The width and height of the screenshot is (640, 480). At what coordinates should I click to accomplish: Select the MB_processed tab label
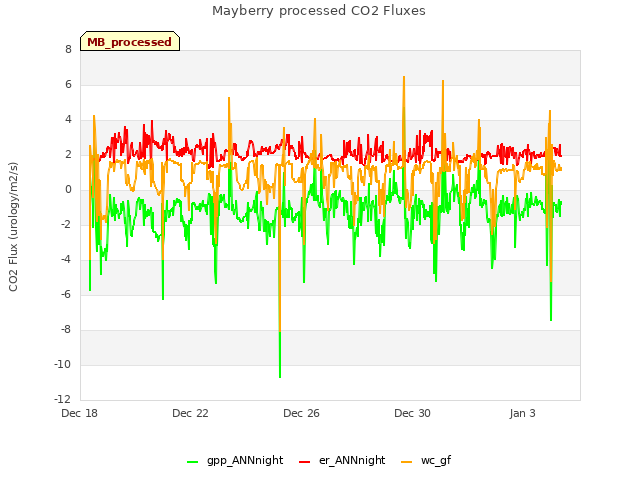tap(129, 42)
